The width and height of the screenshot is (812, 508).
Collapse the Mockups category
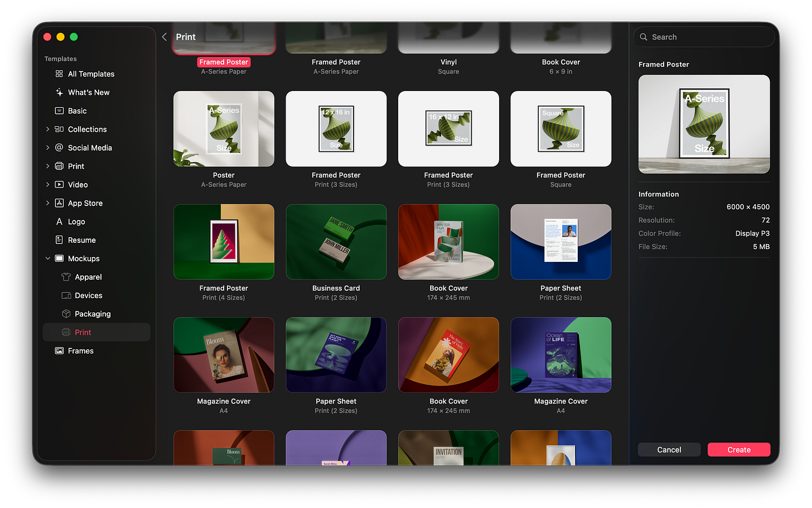point(47,258)
